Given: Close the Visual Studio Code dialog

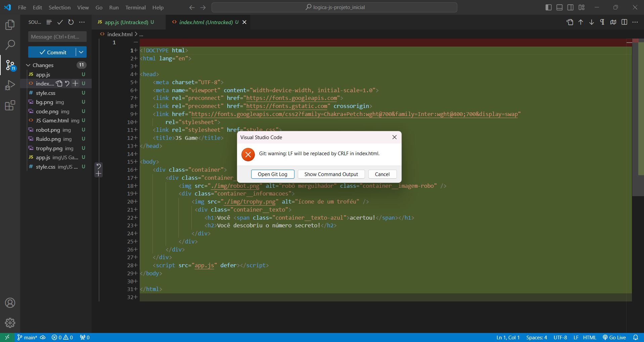Looking at the screenshot, I should tap(395, 137).
